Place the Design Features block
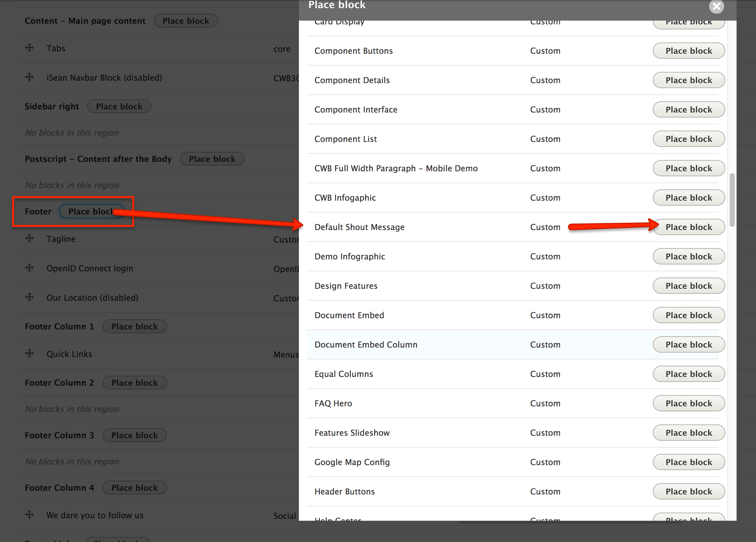756x542 pixels. (689, 286)
